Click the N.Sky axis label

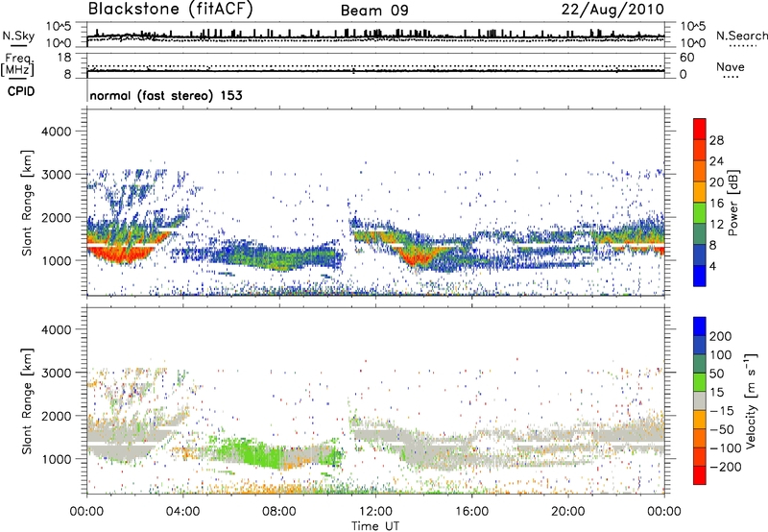[x=18, y=36]
